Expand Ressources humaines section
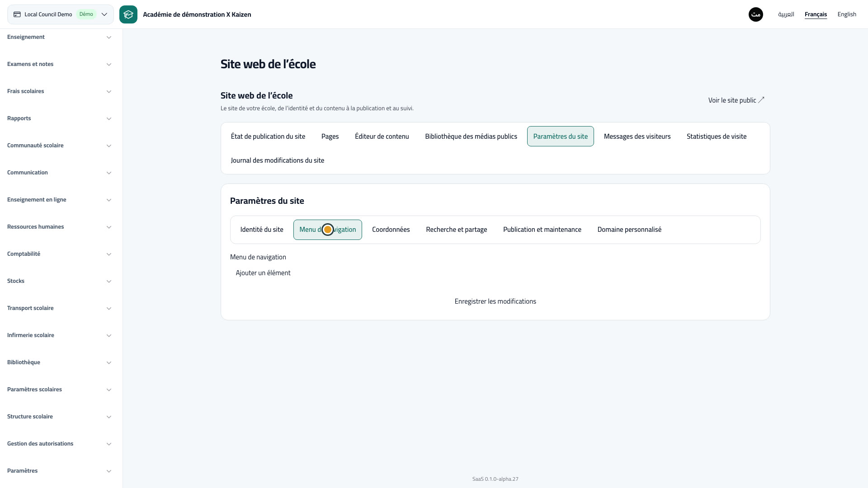This screenshot has height=488, width=868. pyautogui.click(x=59, y=227)
